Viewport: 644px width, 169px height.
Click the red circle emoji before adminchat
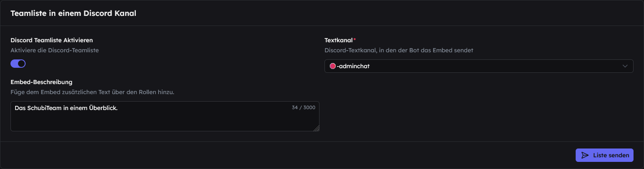(x=333, y=66)
